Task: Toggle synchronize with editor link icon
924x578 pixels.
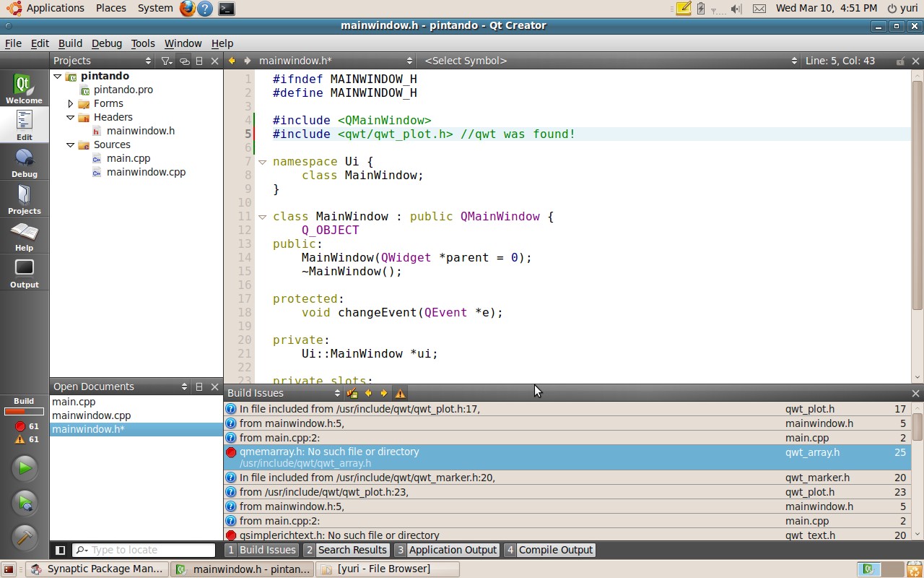Action: 184,61
